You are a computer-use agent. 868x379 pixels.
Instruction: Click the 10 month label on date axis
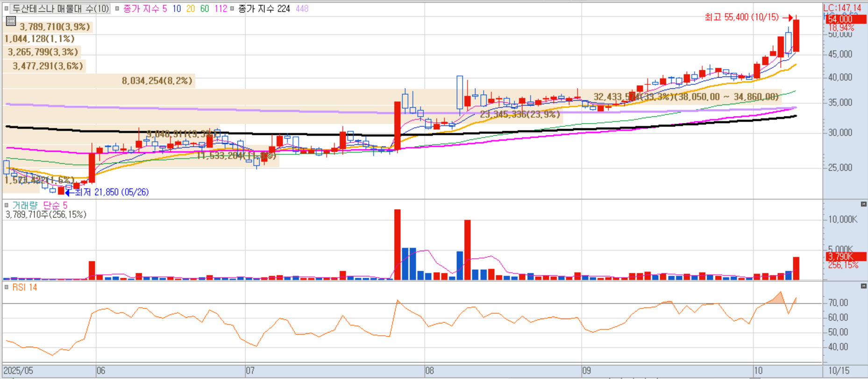pyautogui.click(x=758, y=371)
